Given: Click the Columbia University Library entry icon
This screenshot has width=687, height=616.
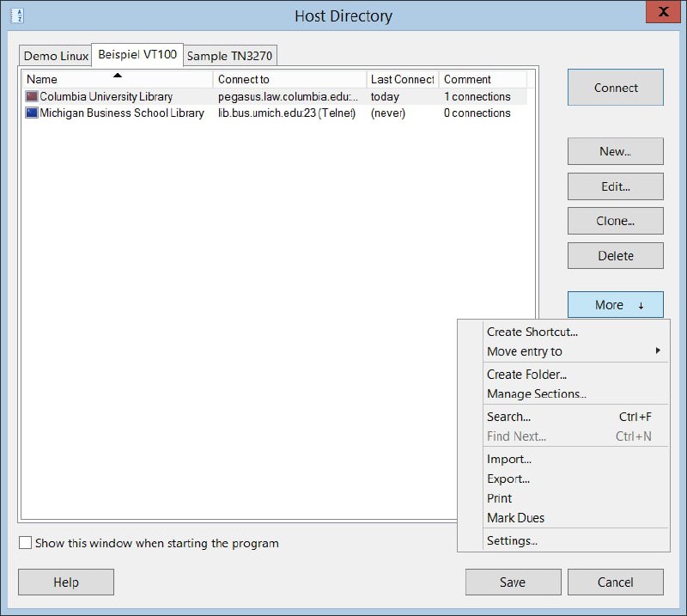Looking at the screenshot, I should click(x=32, y=97).
